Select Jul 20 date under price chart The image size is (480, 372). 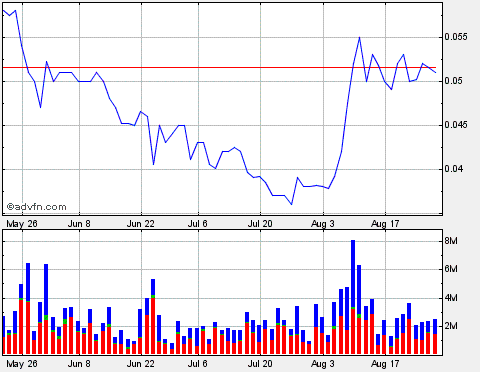click(260, 224)
